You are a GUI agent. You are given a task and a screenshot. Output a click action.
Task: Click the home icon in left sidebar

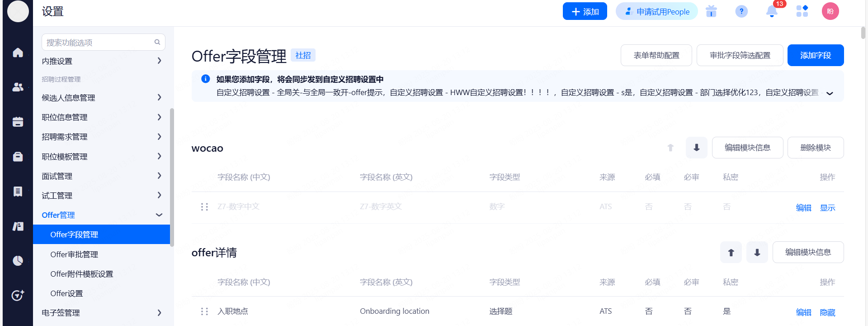[x=18, y=53]
